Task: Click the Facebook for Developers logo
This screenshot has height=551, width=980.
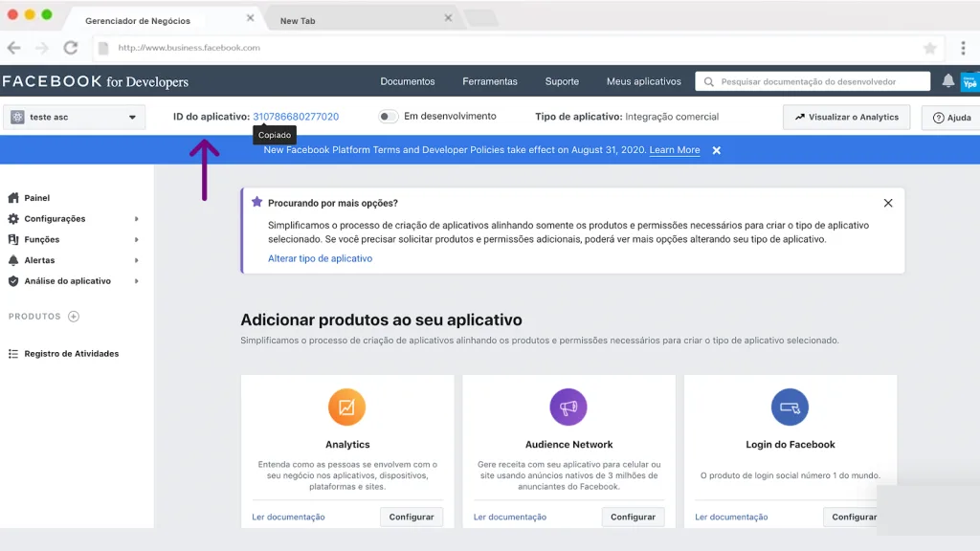Action: pyautogui.click(x=95, y=81)
